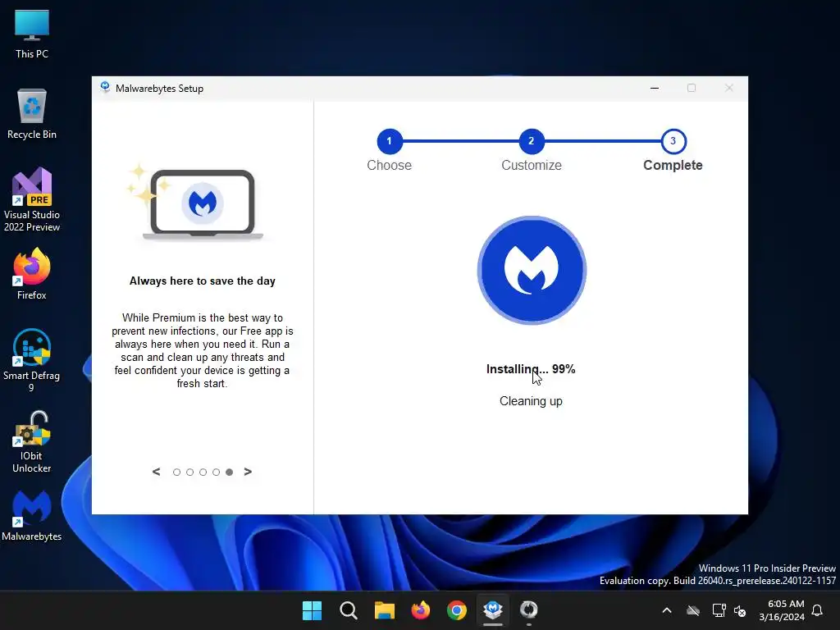
Task: Select the Firefox desktop shortcut
Action: pos(32,274)
